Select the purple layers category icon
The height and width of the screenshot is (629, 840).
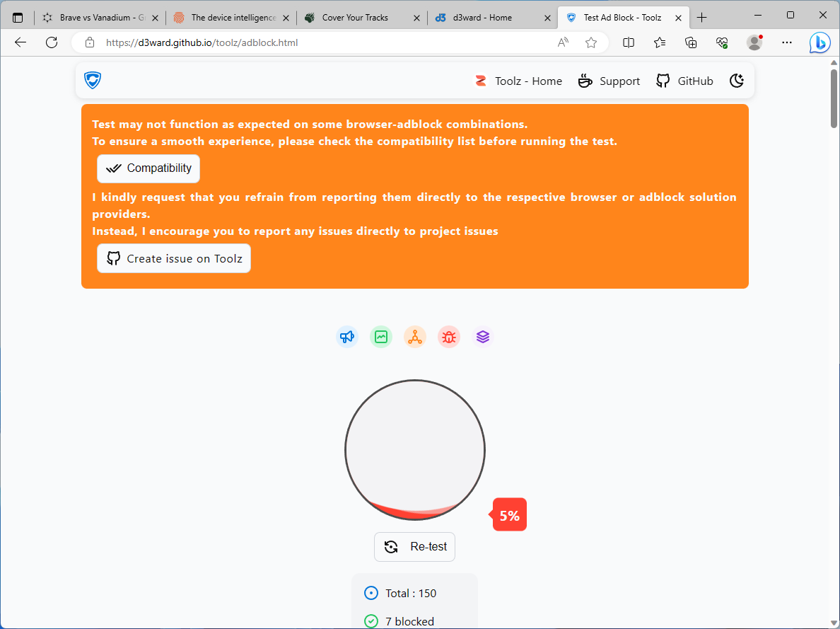pyautogui.click(x=483, y=337)
